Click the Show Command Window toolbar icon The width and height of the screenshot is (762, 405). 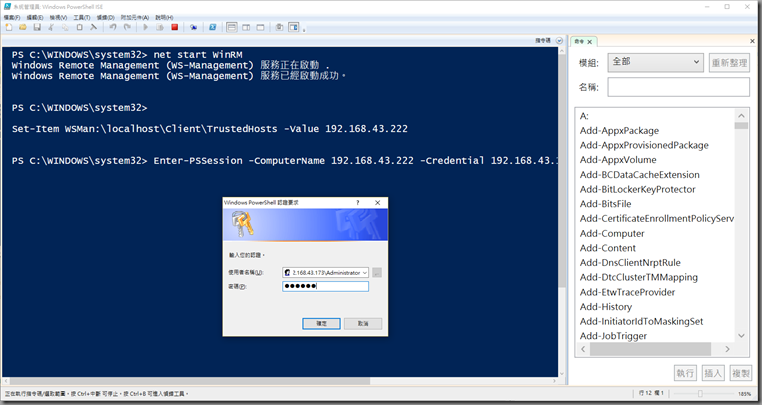[279, 27]
